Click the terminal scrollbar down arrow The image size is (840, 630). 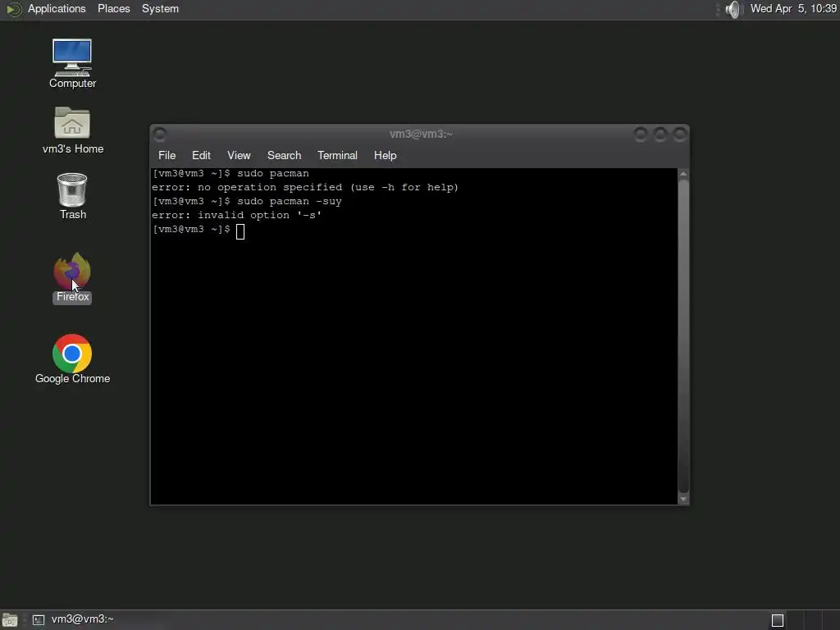(683, 499)
